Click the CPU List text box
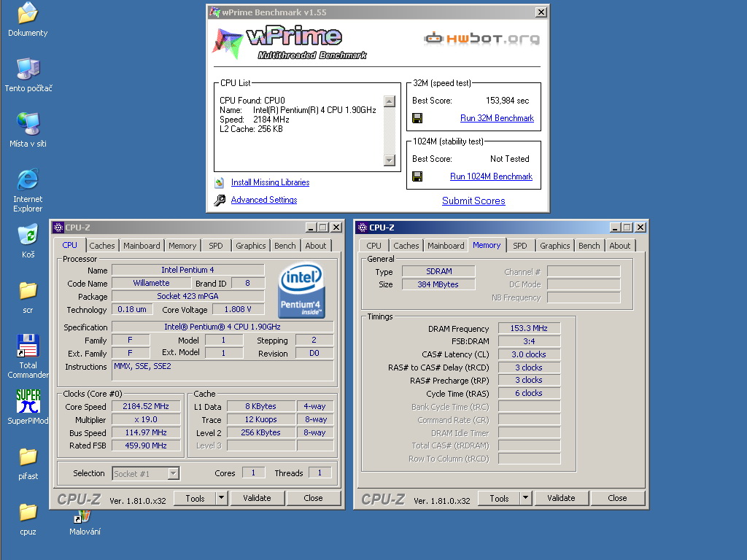The width and height of the screenshot is (747, 560). coord(307,131)
